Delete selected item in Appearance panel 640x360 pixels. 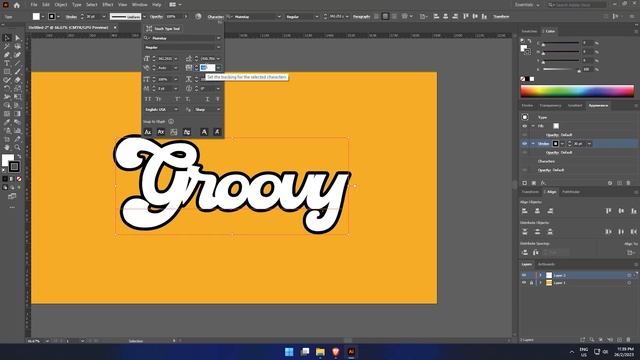(628, 183)
